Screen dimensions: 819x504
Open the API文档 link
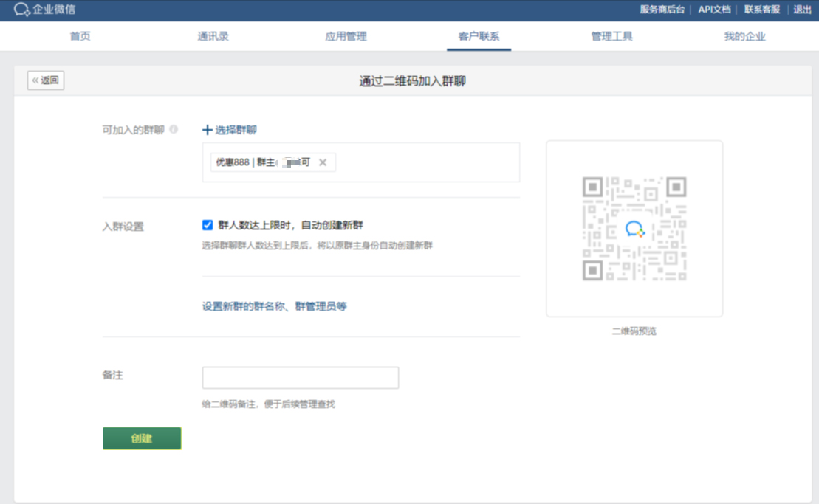[715, 10]
